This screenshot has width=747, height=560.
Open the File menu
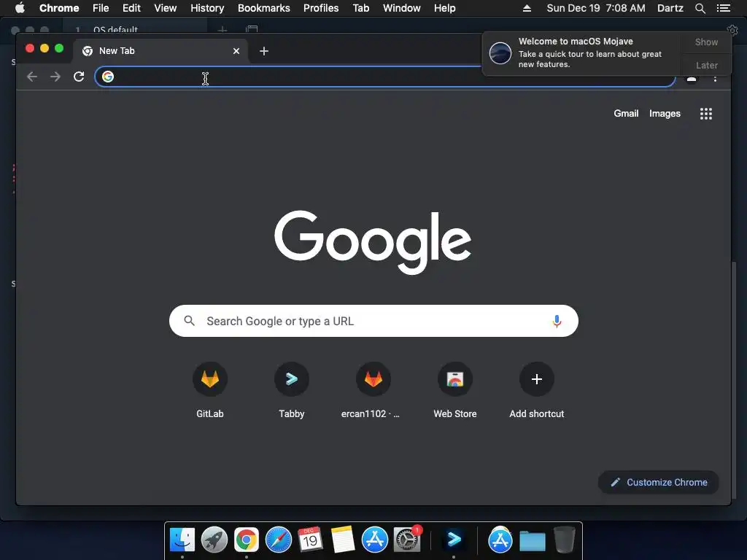101,8
